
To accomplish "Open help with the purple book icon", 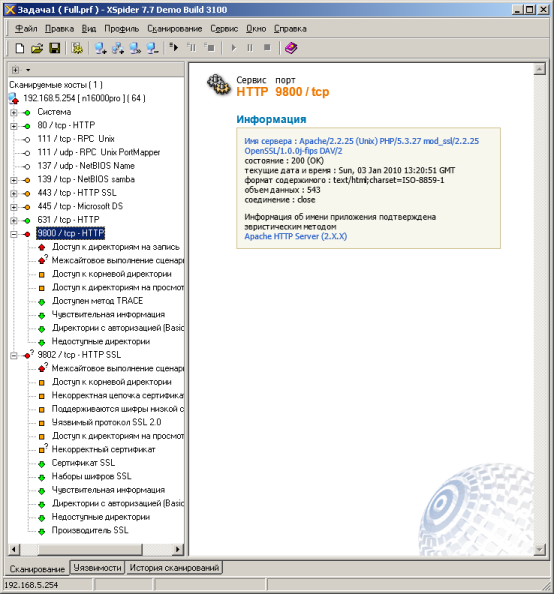I will (x=291, y=48).
